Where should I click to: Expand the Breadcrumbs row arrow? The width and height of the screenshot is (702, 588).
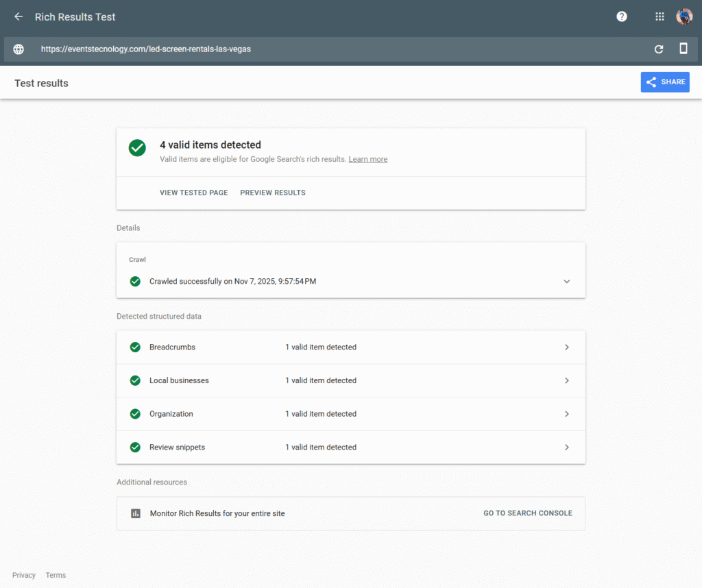pos(567,347)
